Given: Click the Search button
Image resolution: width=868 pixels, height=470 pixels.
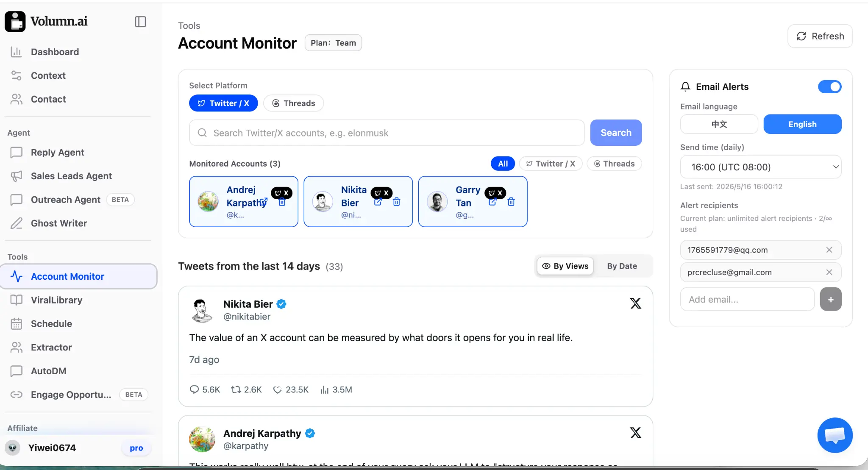Looking at the screenshot, I should tap(616, 133).
